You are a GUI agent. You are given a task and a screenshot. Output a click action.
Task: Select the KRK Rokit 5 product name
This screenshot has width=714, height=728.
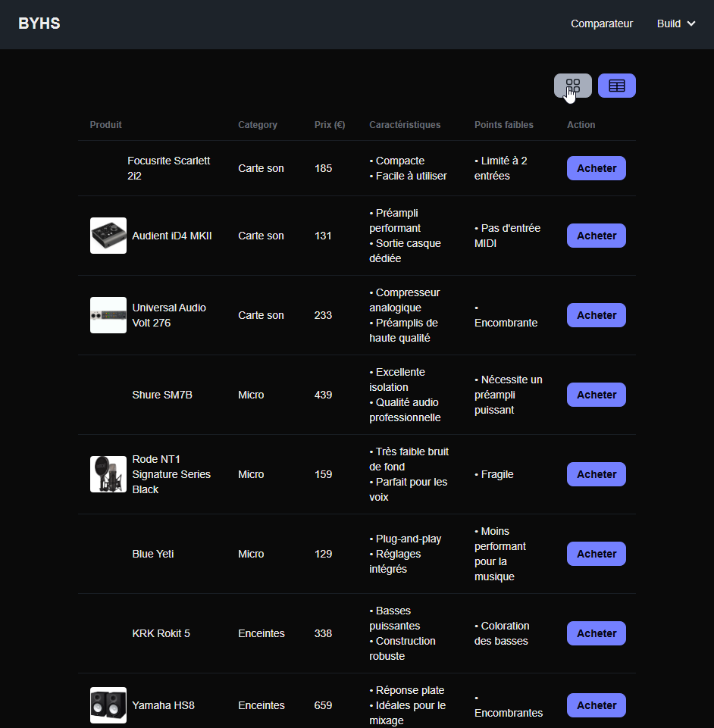click(161, 633)
